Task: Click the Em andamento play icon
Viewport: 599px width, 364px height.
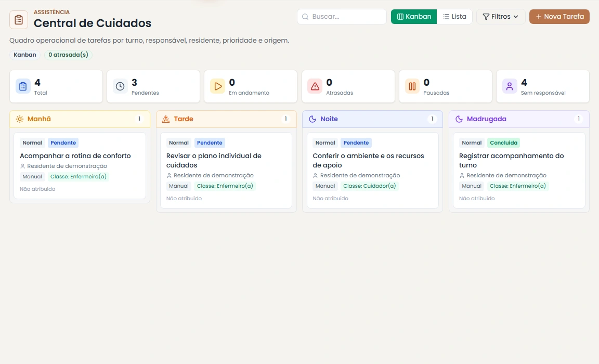Action: coord(218,86)
